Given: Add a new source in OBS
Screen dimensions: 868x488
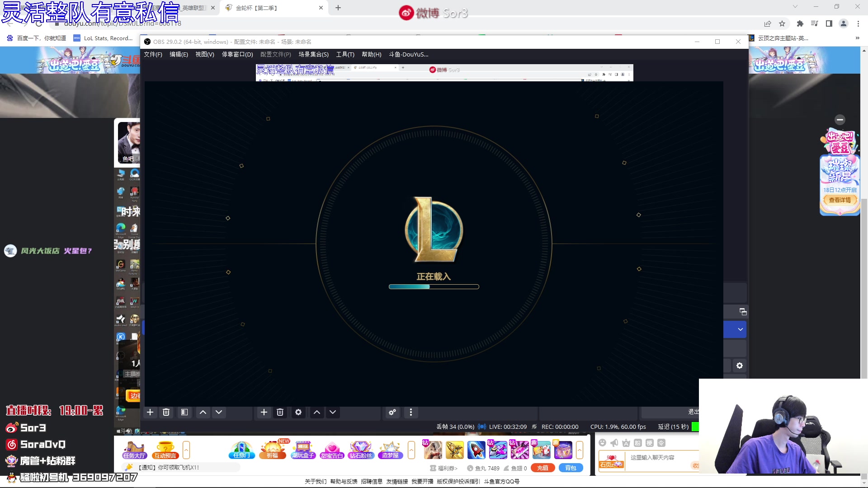Looking at the screenshot, I should click(x=264, y=412).
